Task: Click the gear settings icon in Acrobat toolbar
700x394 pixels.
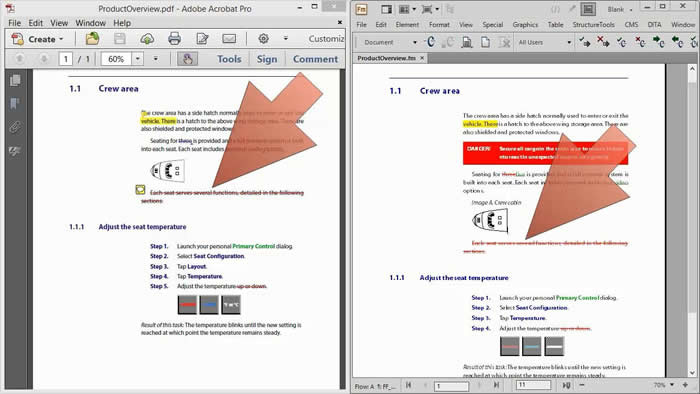Action: (x=263, y=39)
